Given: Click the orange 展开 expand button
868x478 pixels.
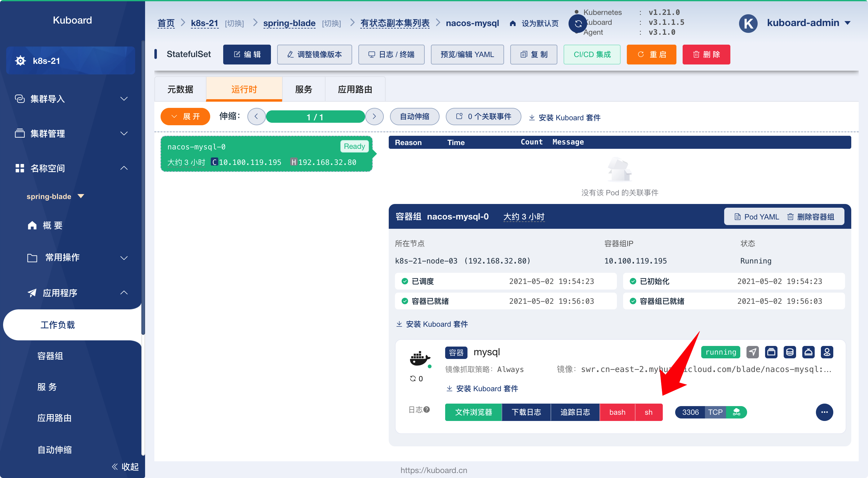Looking at the screenshot, I should 185,117.
